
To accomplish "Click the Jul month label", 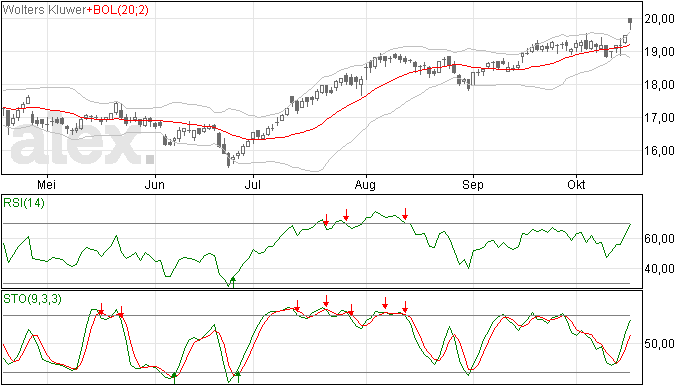I will click(253, 184).
